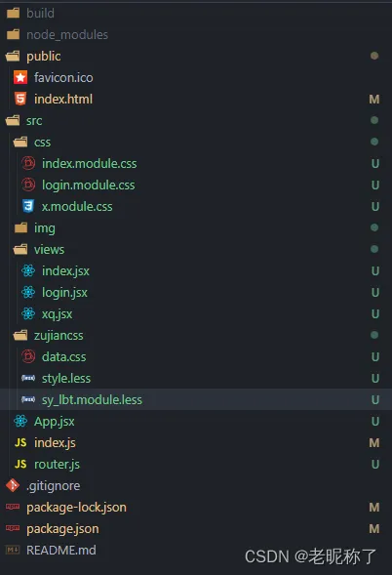Click the HTML5 icon beside index.html
The height and width of the screenshot is (575, 392).
pos(20,99)
